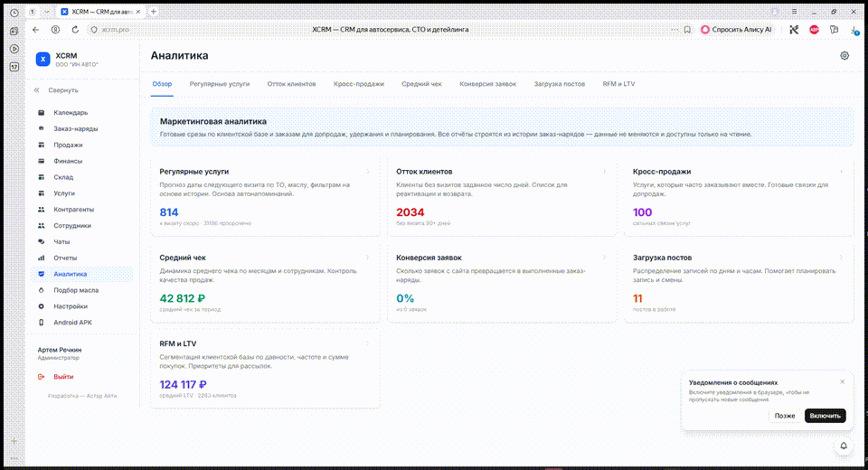
Task: Switch to Регулярные услуги tab
Action: pyautogui.click(x=220, y=84)
